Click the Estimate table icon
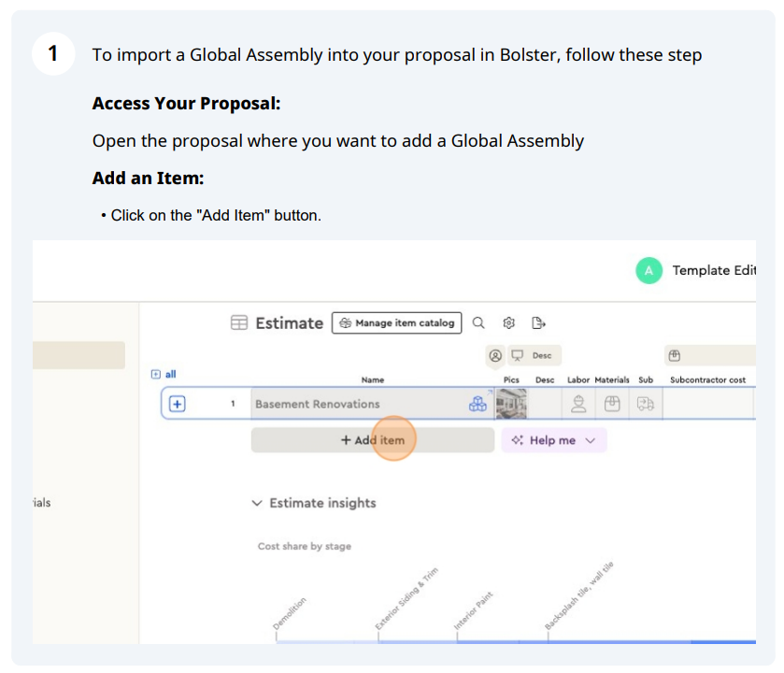 (239, 322)
